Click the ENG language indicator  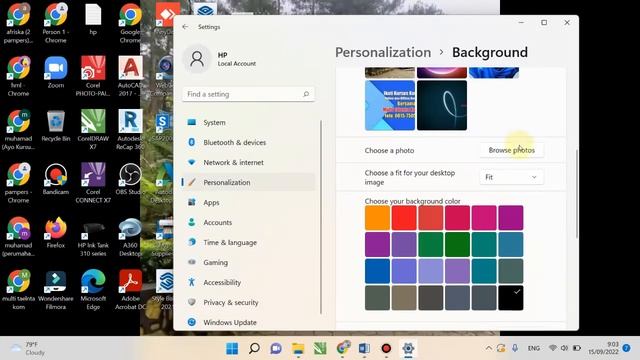pyautogui.click(x=533, y=348)
